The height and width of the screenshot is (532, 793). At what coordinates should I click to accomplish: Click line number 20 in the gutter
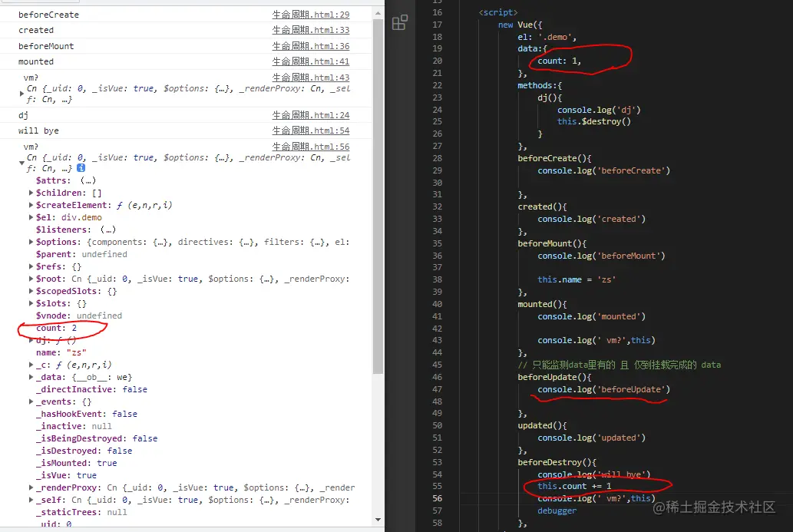pyautogui.click(x=437, y=61)
